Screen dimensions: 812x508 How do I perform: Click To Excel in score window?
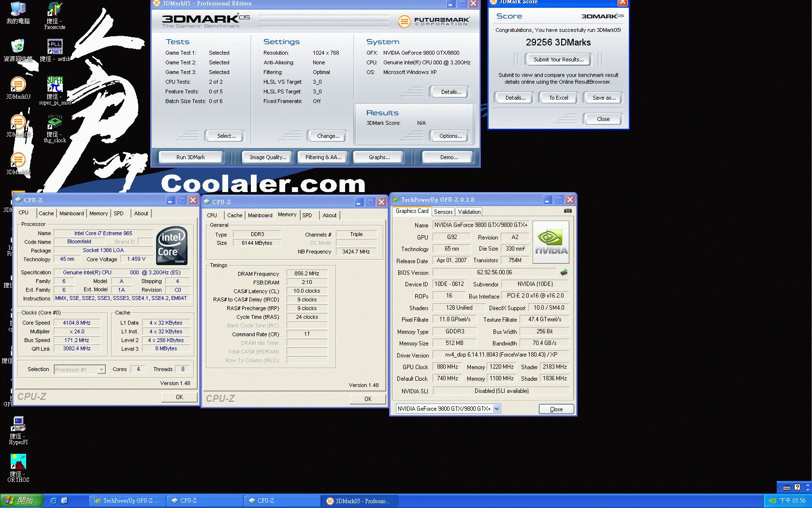click(x=558, y=98)
